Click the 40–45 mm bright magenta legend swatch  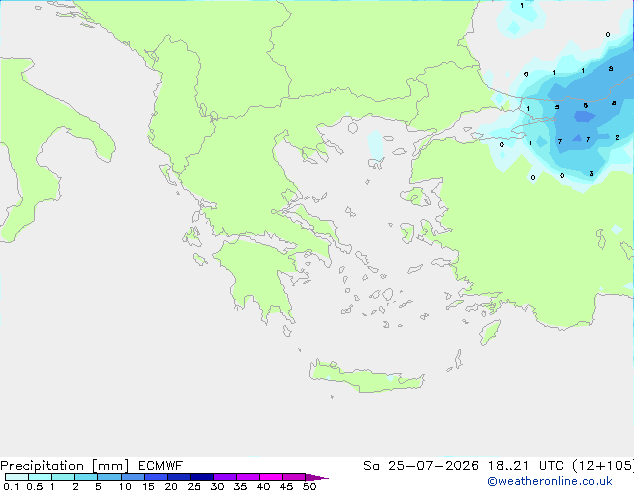(x=271, y=477)
